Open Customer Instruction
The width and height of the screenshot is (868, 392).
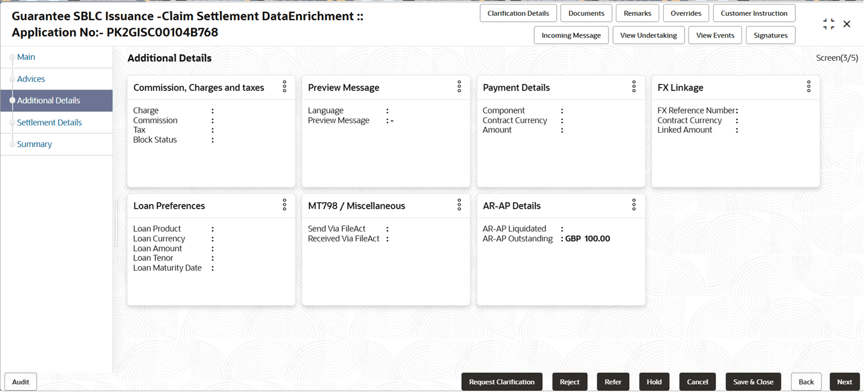[x=754, y=13]
